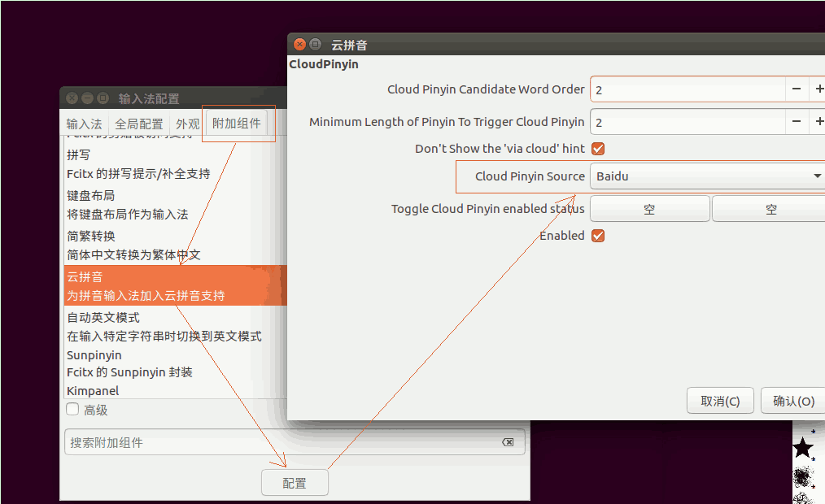Screen dimensions: 825x504
Task: Select the Sunpinyin addon row
Action: click(176, 363)
